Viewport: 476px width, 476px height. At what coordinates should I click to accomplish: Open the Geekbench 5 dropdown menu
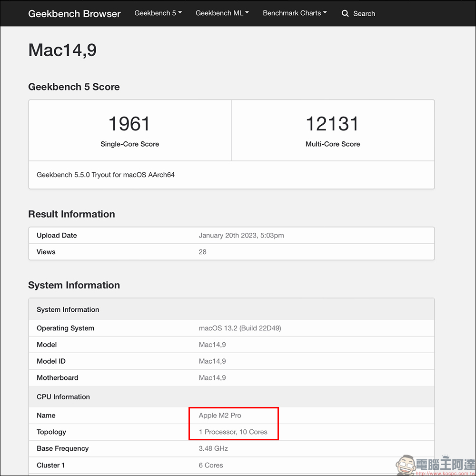(158, 13)
